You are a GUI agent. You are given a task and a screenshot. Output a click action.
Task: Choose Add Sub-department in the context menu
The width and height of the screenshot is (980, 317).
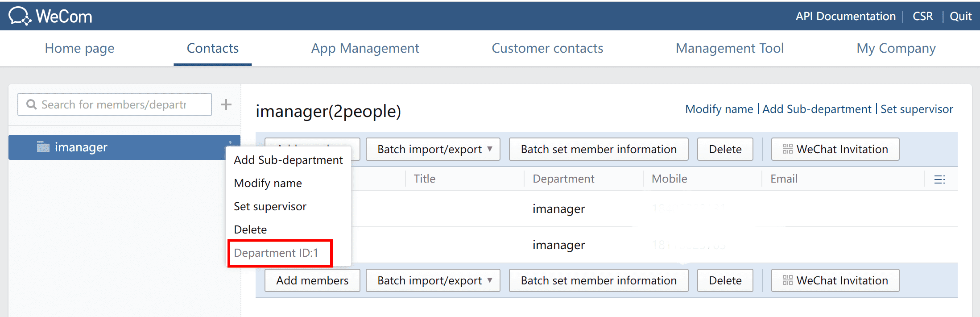click(288, 160)
